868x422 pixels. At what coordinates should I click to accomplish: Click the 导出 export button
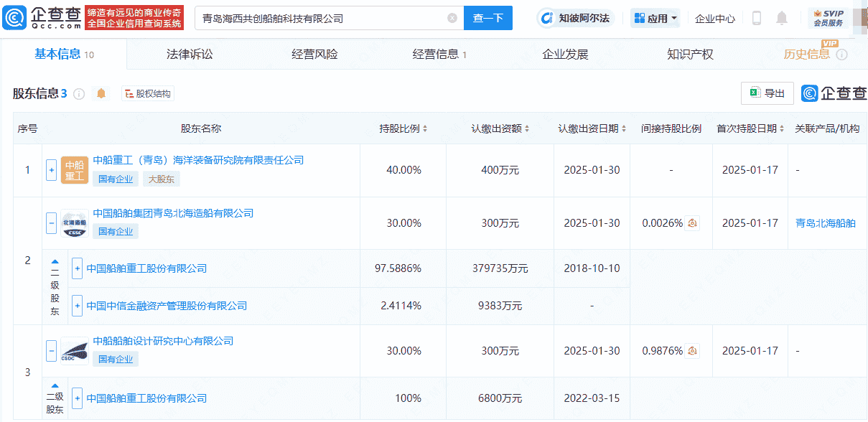(767, 93)
